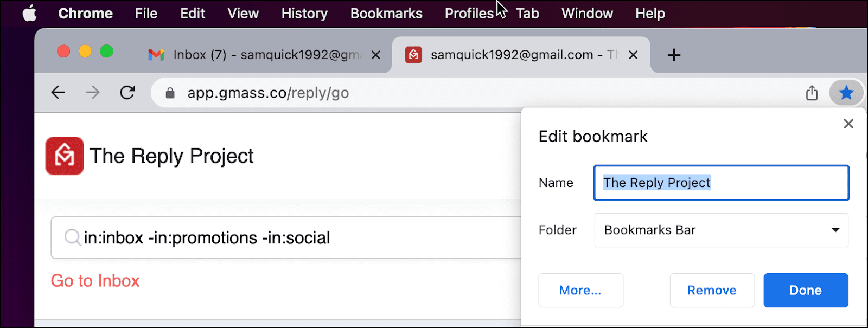Open the Tab menu
Screen dimensions: 868x328
coord(527,14)
